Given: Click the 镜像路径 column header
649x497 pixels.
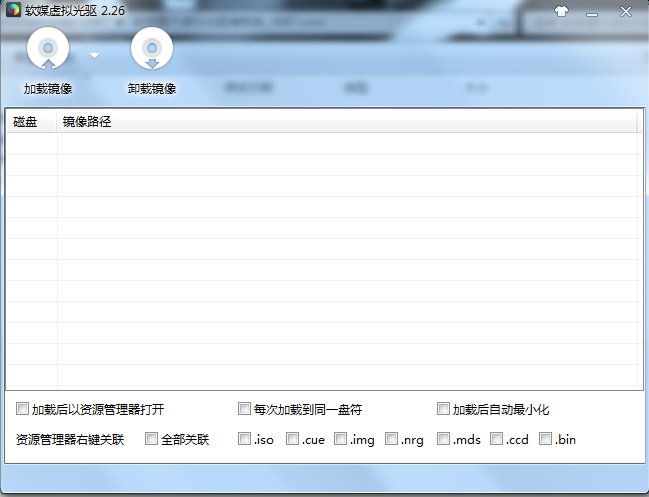Looking at the screenshot, I should [346, 122].
